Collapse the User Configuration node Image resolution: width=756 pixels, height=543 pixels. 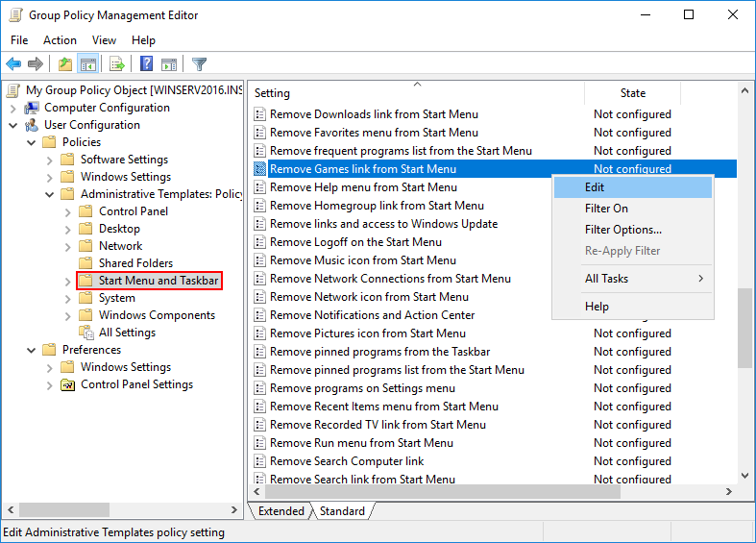(13, 125)
